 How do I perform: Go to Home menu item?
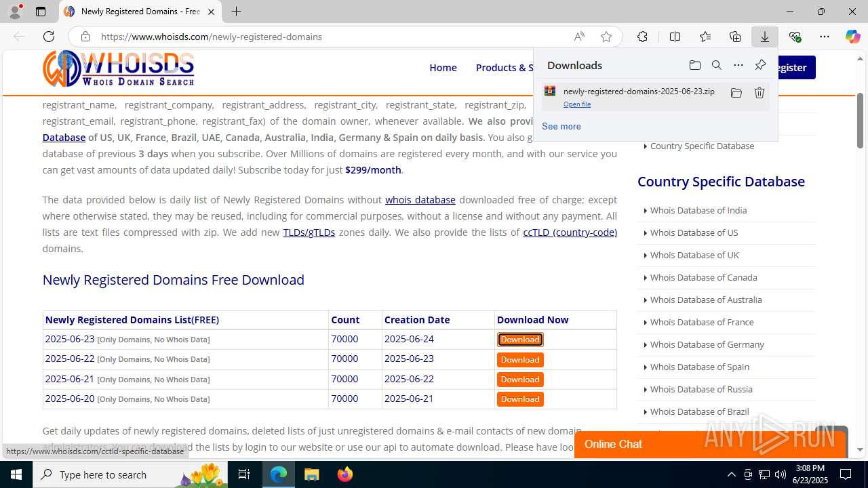click(x=443, y=67)
